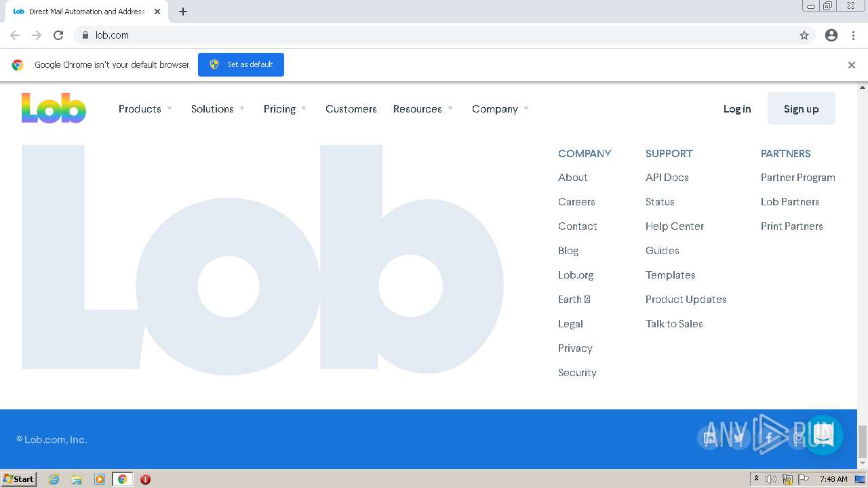Expand the Pricing dropdown menu
This screenshot has width=868, height=488.
click(285, 108)
